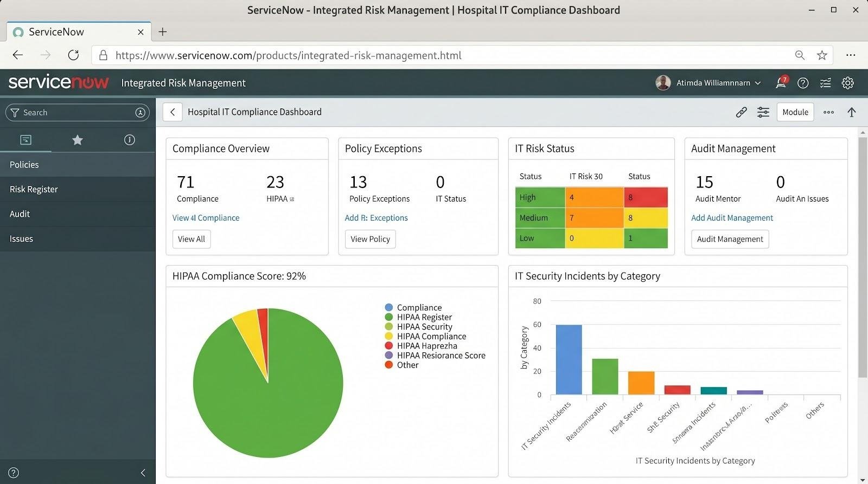Click the ServiceNow logo
The width and height of the screenshot is (868, 484).
59,82
